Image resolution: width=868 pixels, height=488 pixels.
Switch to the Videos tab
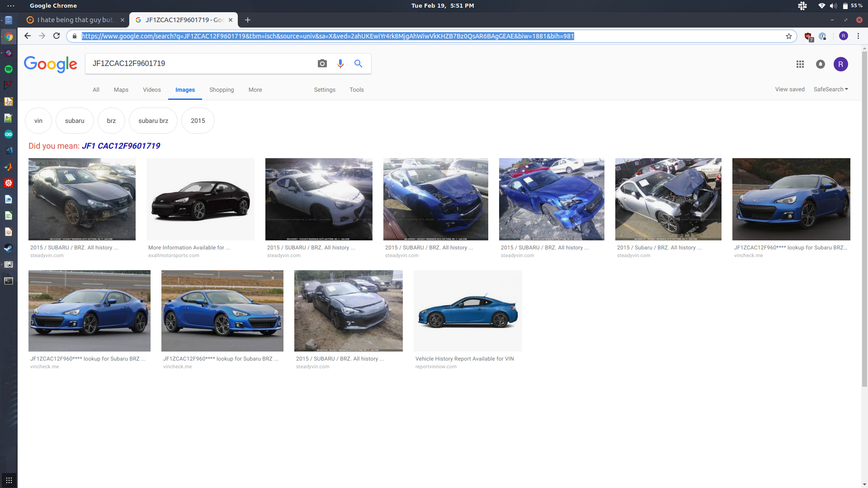point(152,90)
